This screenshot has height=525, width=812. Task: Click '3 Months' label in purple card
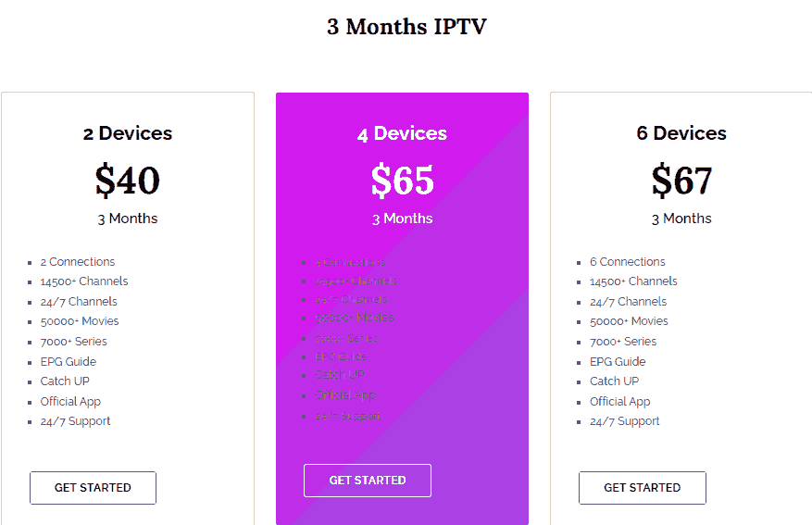[x=402, y=219]
